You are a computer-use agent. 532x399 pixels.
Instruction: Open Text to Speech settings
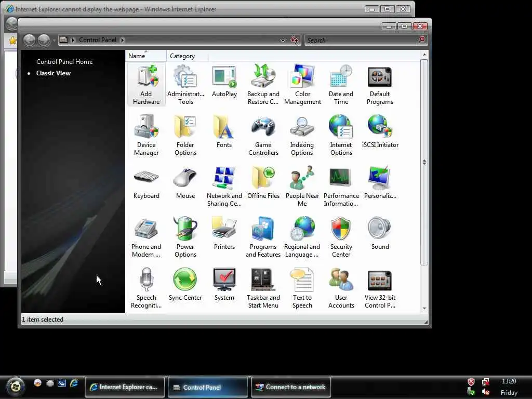click(302, 288)
